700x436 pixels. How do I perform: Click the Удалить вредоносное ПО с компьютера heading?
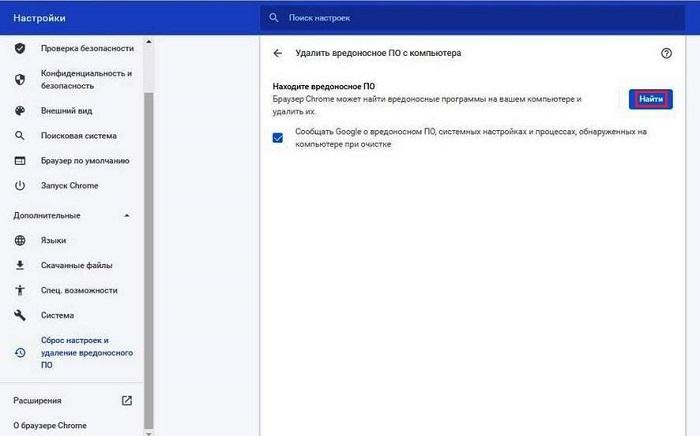click(x=378, y=53)
